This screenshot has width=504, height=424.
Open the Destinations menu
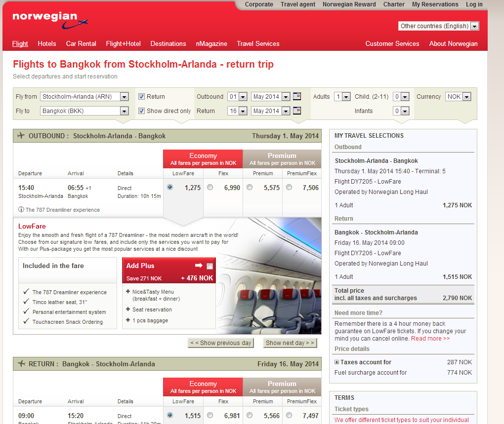click(168, 43)
